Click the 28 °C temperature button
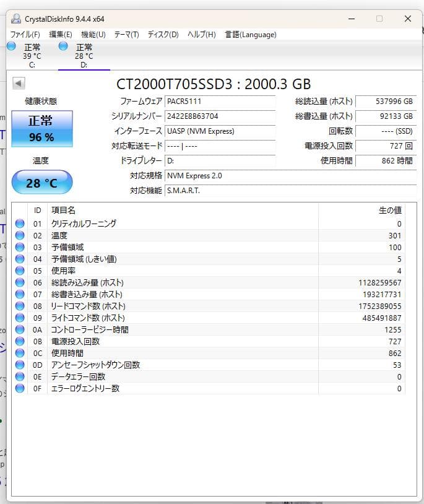Screen dimensions: 424x504 (42, 182)
